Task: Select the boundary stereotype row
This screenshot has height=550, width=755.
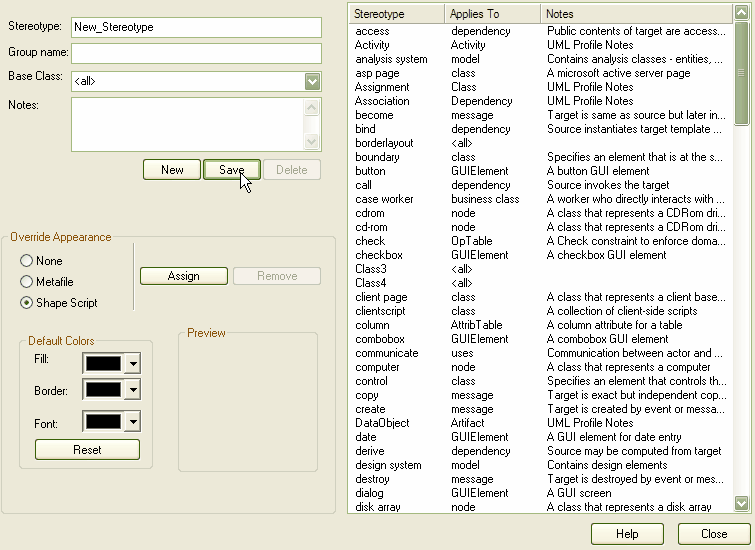Action: 377,157
